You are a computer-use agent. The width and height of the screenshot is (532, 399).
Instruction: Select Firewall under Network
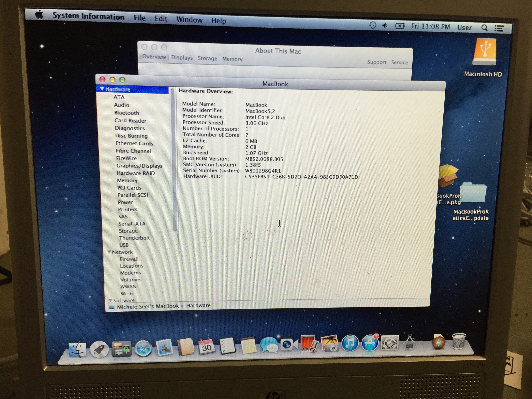click(129, 259)
